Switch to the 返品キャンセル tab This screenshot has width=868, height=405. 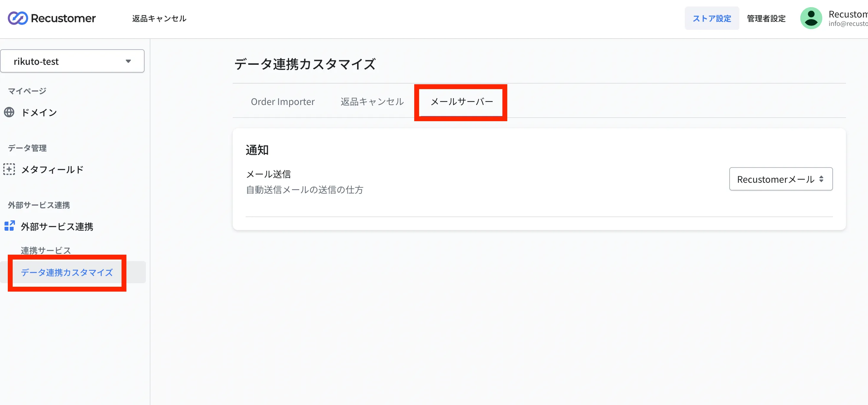[372, 101]
